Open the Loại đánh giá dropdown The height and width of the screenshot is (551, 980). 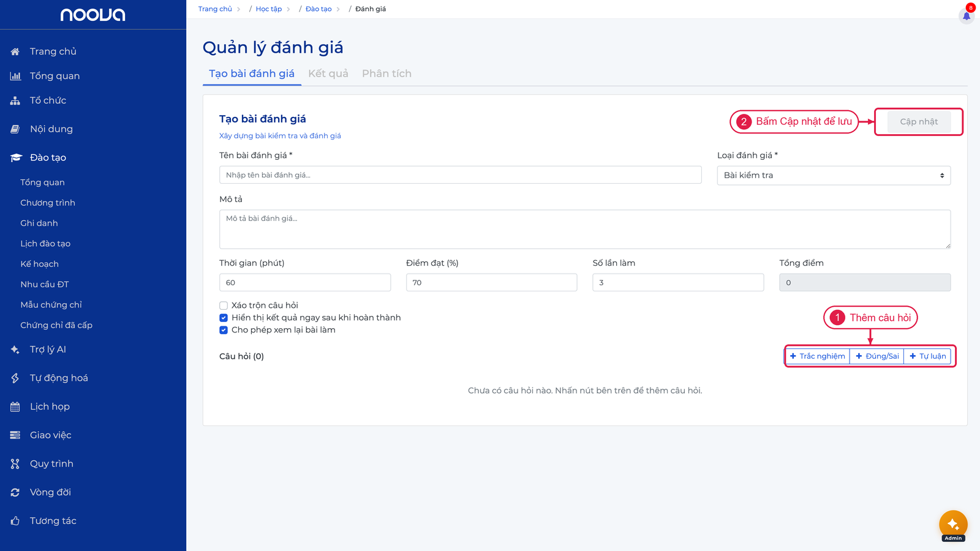click(834, 176)
